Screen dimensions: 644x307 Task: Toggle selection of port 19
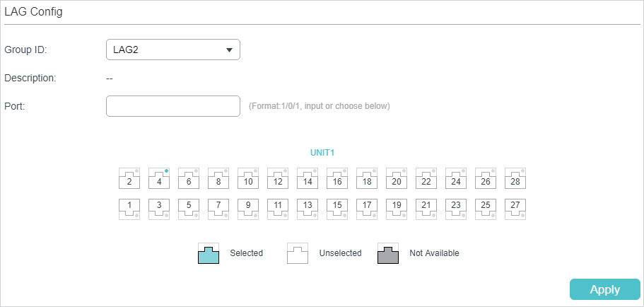[x=397, y=209]
